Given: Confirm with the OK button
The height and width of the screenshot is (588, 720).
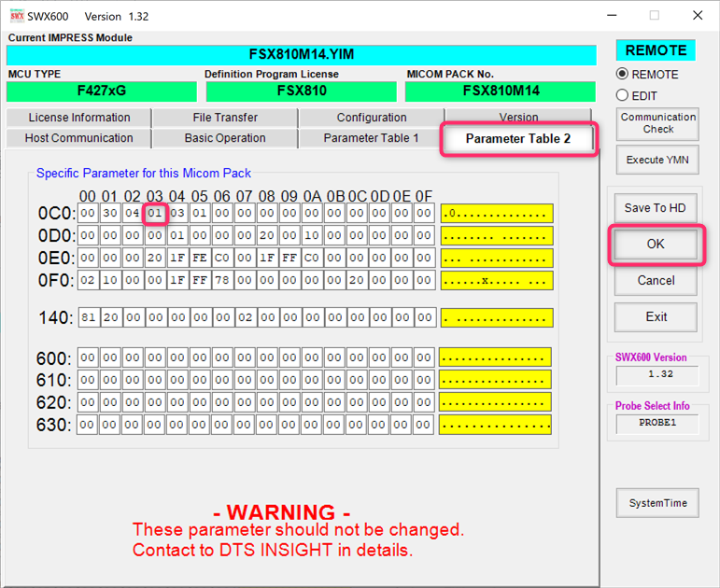Looking at the screenshot, I should [656, 245].
